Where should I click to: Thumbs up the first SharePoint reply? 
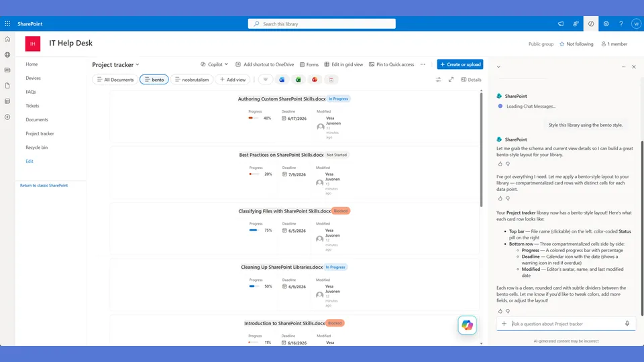click(500, 164)
